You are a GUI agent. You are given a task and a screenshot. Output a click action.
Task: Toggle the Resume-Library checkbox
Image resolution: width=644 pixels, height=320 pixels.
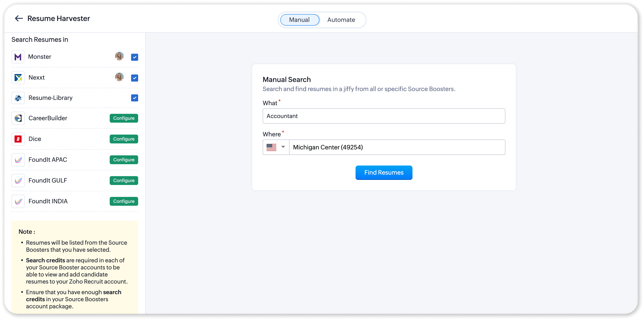tap(134, 98)
